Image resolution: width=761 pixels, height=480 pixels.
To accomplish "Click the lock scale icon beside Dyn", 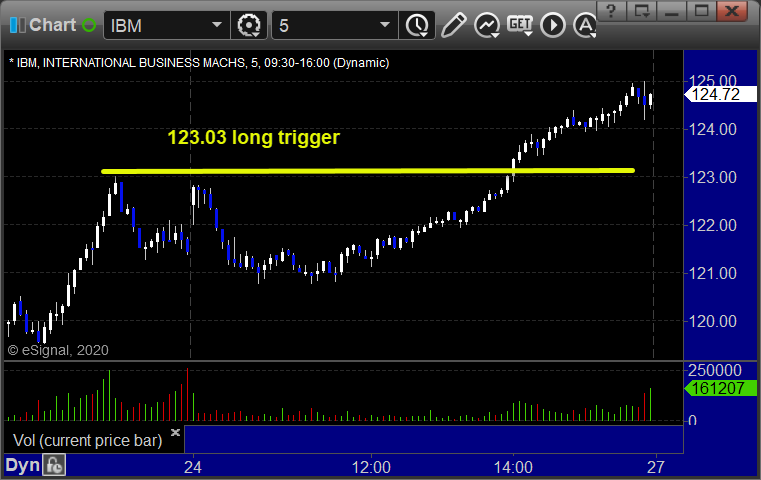I will tap(54, 465).
